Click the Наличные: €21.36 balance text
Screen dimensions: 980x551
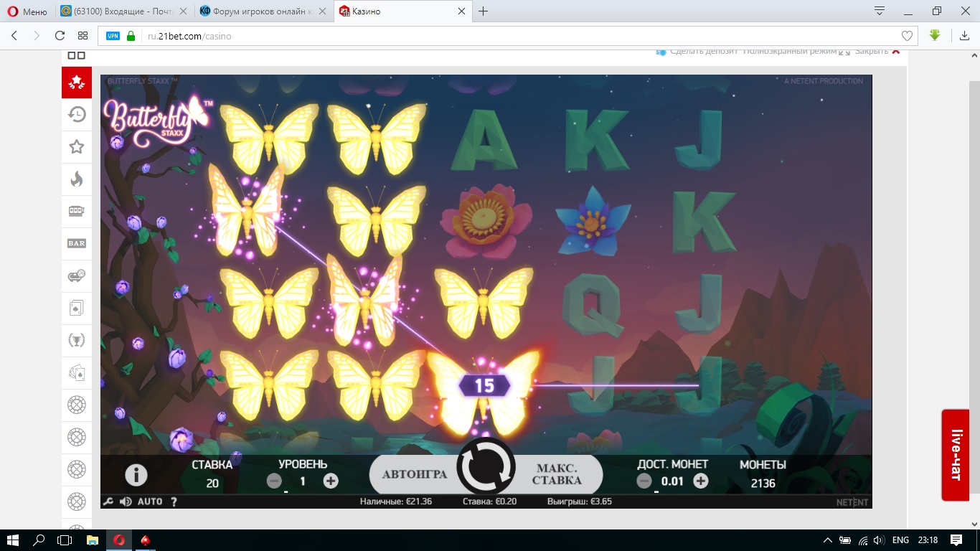(x=396, y=501)
